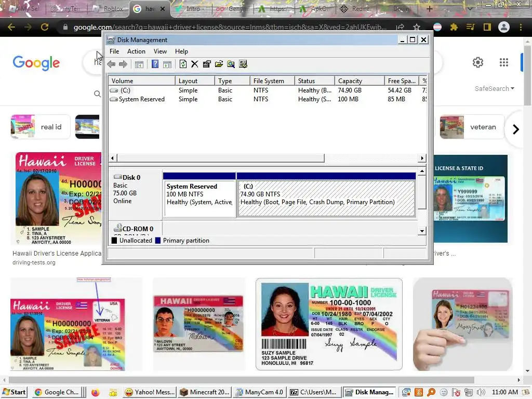Open Chrome tab search dropdown arrow

470,9
